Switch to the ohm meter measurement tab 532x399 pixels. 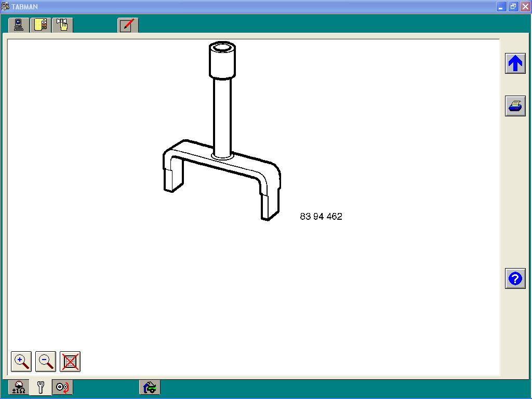19,388
